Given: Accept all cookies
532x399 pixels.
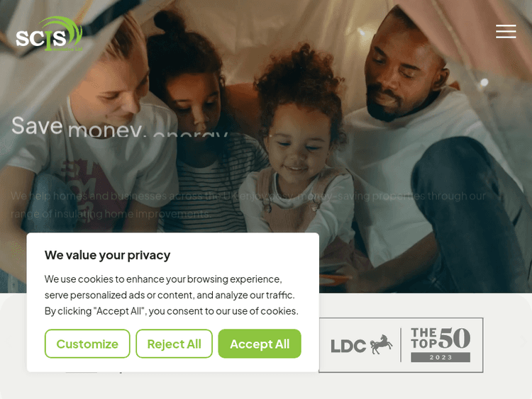Looking at the screenshot, I should tap(260, 344).
